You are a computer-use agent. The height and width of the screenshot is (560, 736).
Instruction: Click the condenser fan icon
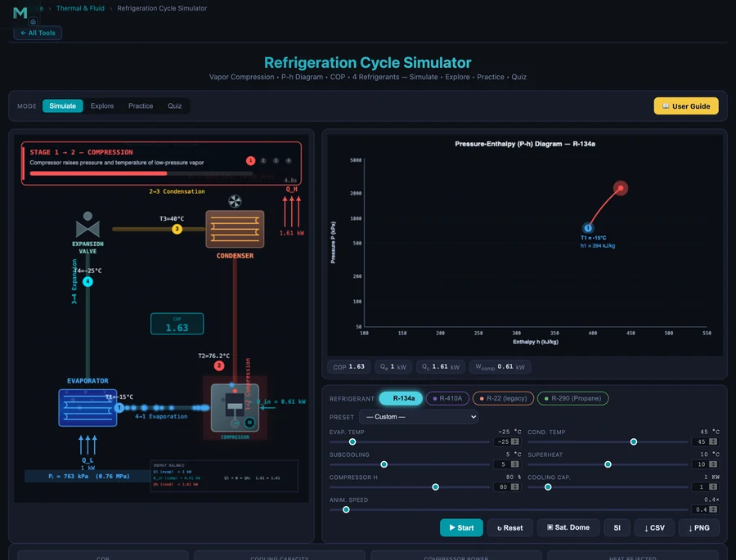click(x=235, y=201)
